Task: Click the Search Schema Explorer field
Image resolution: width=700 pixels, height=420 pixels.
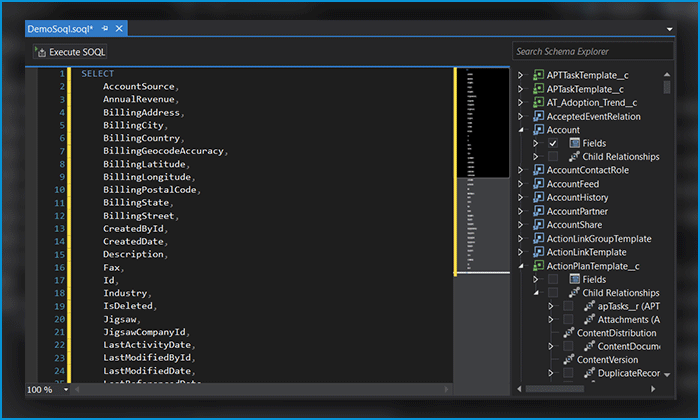Action: [x=592, y=51]
